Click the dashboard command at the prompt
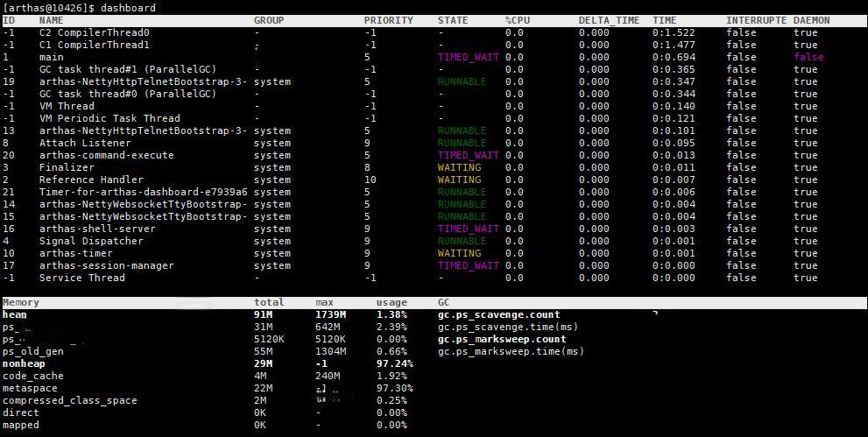 (128, 8)
